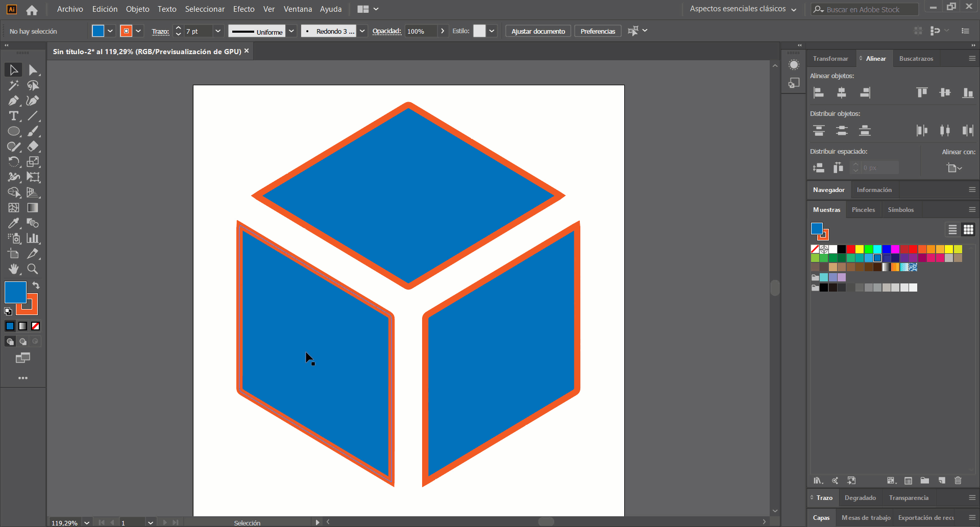Switch swatches to list view

(x=952, y=230)
